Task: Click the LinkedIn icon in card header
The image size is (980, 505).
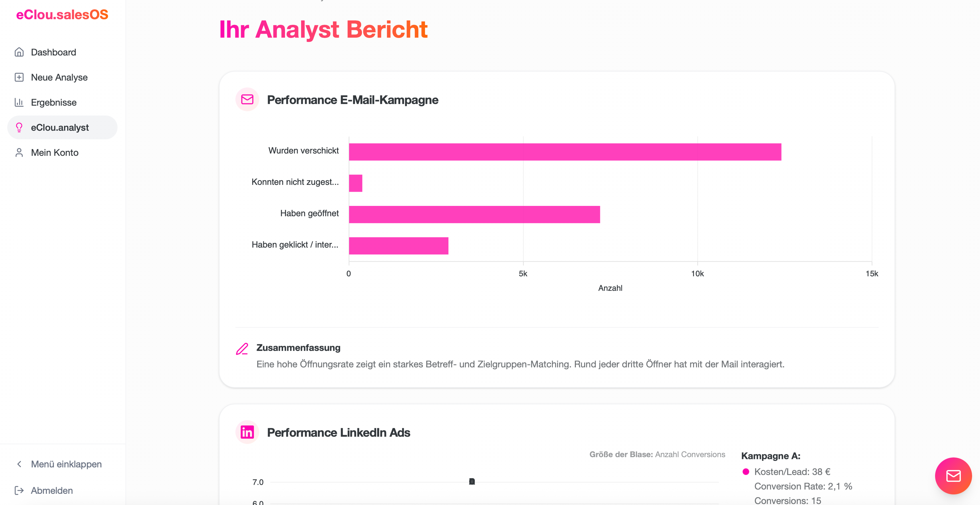Action: click(247, 432)
